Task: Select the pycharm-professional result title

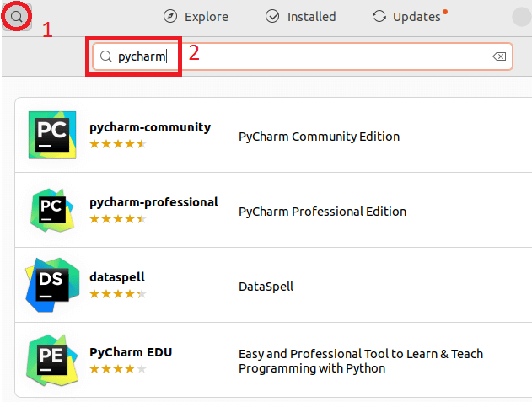Action: (x=153, y=202)
